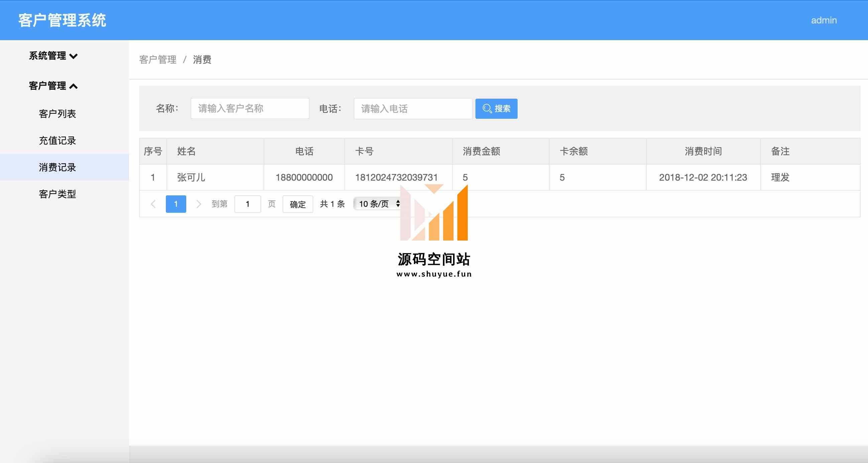Image resolution: width=868 pixels, height=463 pixels.
Task: Click the 张可儿 table row
Action: tap(191, 177)
